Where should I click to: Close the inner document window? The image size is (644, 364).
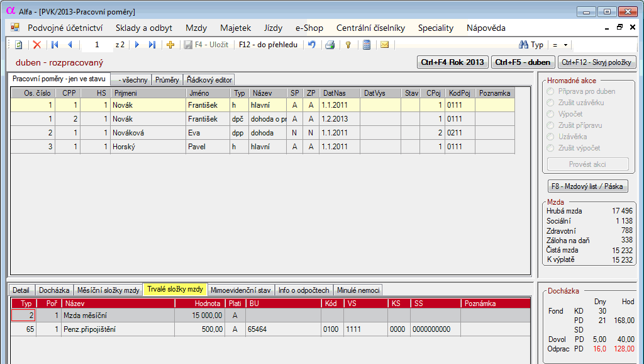click(x=633, y=28)
